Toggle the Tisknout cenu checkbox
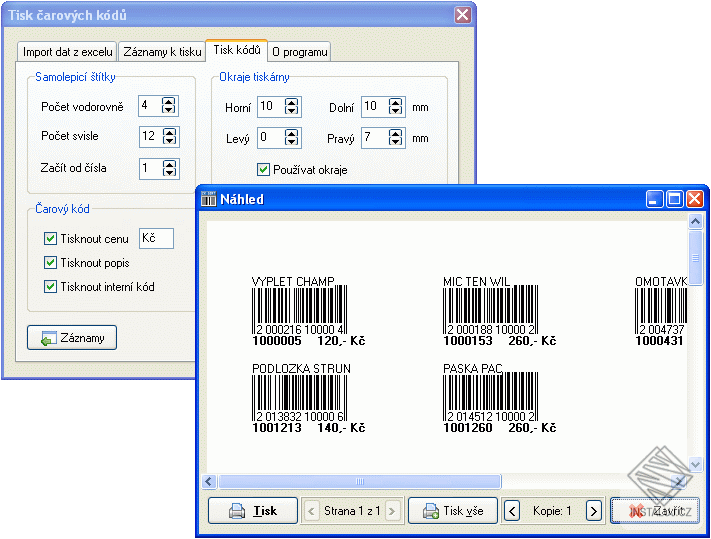This screenshot has height=539, width=711. pyautogui.click(x=51, y=239)
